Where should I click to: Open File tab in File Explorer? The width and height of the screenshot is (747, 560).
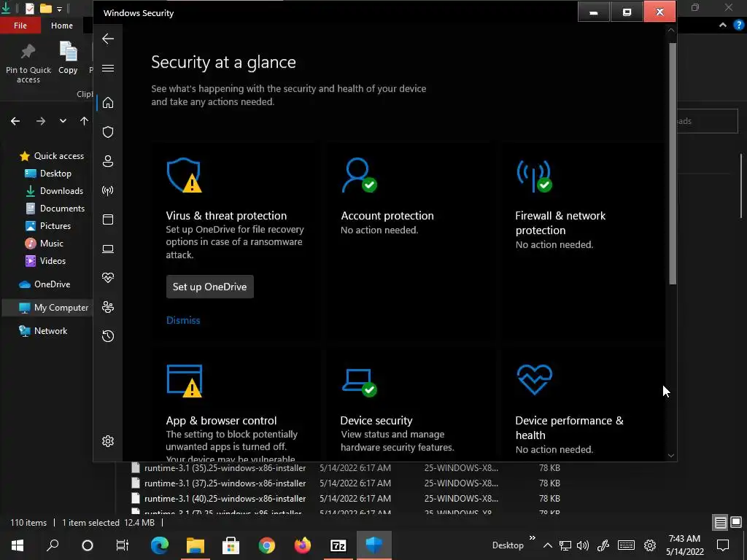[x=20, y=26]
